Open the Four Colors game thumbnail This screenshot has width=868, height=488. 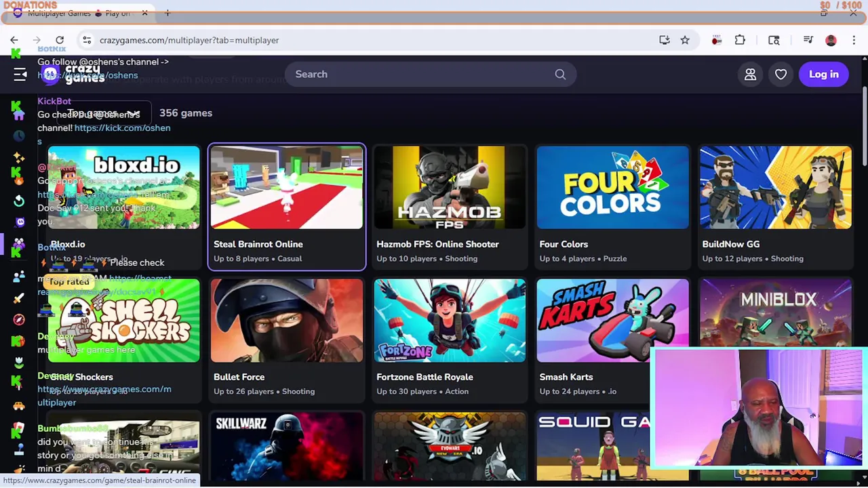click(612, 188)
